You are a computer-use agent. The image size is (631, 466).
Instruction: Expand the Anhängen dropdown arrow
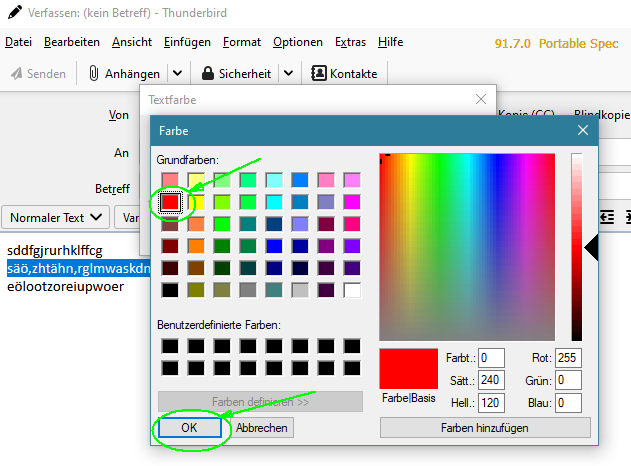[x=177, y=74]
